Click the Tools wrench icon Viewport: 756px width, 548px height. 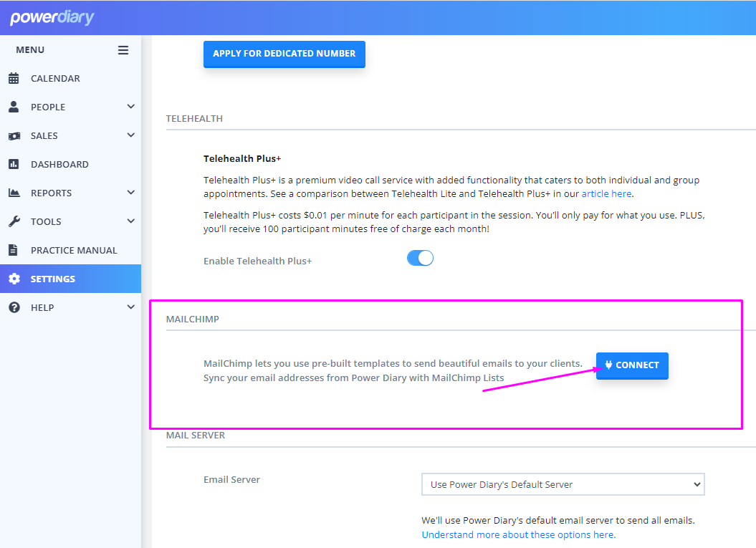click(x=14, y=221)
